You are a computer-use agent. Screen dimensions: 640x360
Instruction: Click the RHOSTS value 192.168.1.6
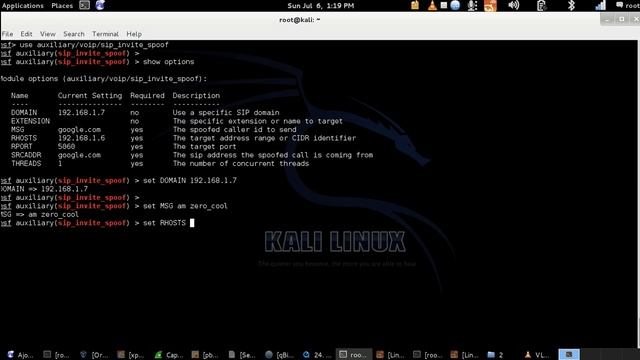click(81, 138)
